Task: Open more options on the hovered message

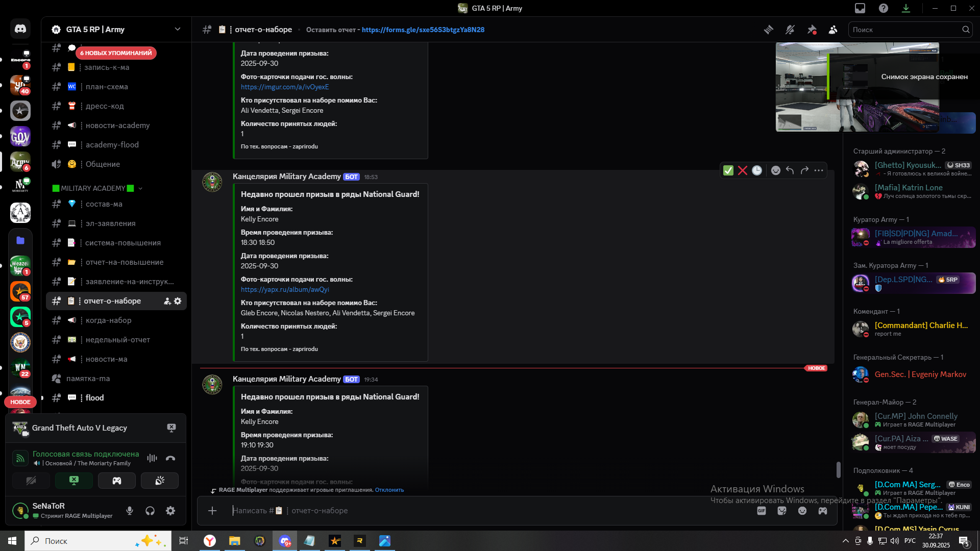Action: (x=819, y=170)
